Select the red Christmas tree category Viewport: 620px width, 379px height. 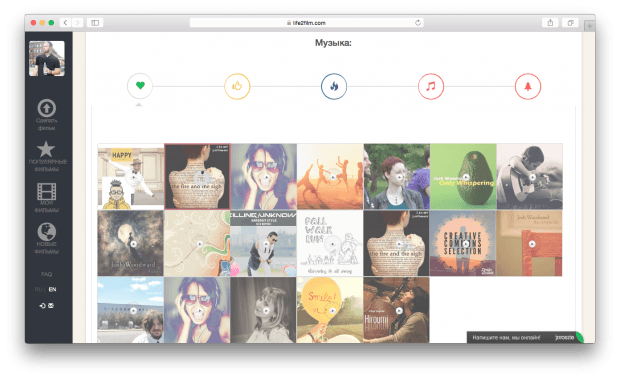527,86
